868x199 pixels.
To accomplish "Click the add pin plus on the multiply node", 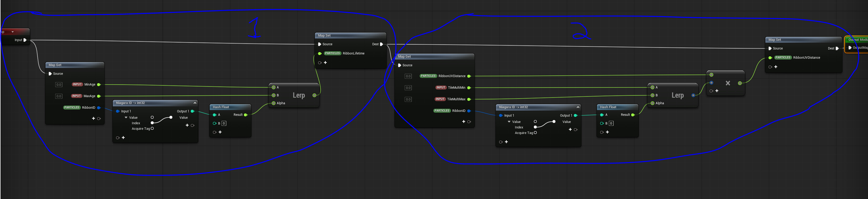I will tap(717, 91).
